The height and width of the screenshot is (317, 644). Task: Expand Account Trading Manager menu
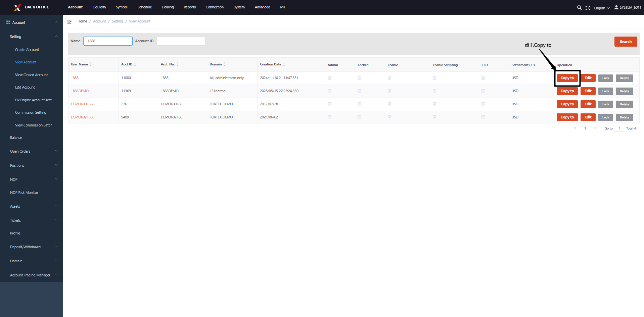[56, 275]
